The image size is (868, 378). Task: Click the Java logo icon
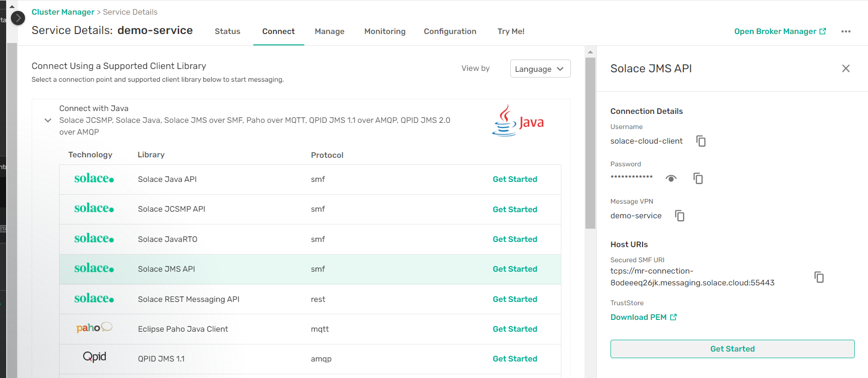click(517, 121)
